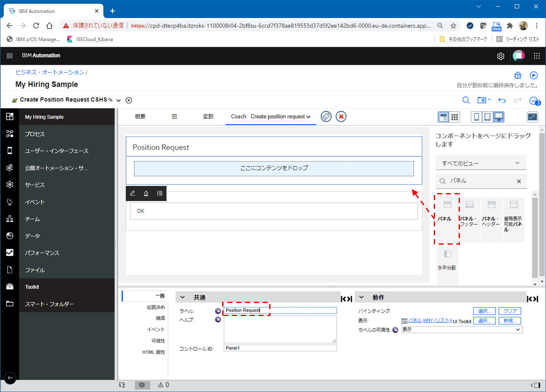546x392 pixels.
Task: Click the redo arrow icon
Action: point(517,100)
